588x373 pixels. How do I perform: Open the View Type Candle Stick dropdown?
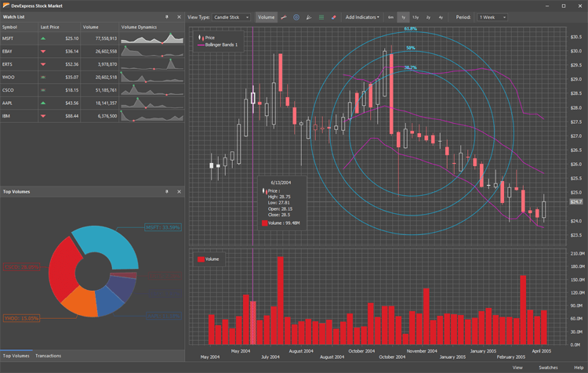coord(231,16)
